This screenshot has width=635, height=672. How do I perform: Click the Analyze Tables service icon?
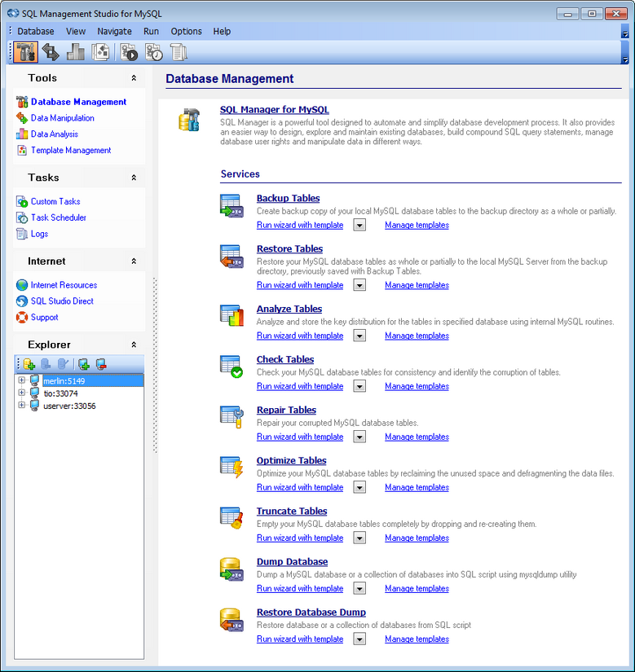point(232,315)
